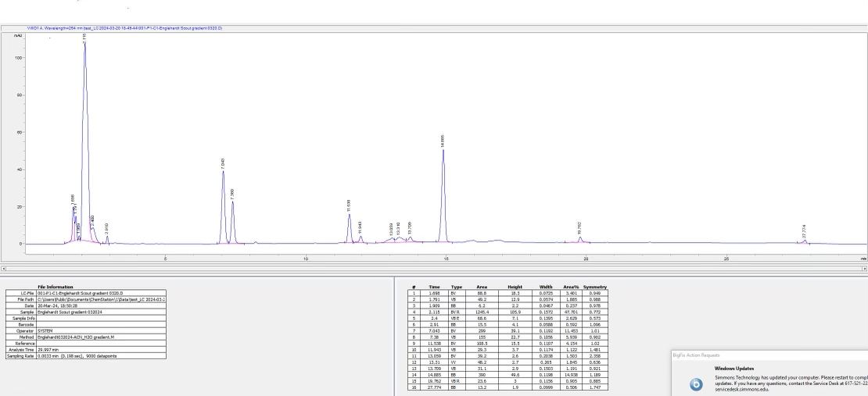Click the 'Area%' column header in peak table
The width and height of the screenshot is (868, 396).
pyautogui.click(x=571, y=287)
